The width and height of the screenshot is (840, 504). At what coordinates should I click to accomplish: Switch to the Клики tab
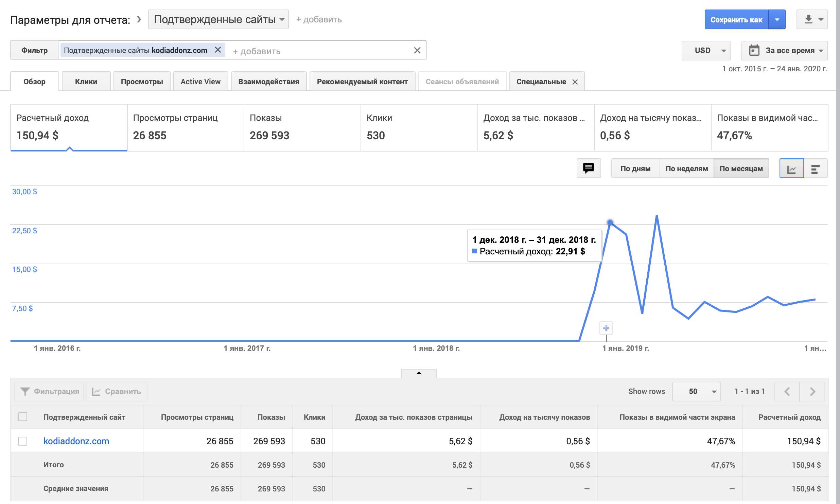pos(86,82)
